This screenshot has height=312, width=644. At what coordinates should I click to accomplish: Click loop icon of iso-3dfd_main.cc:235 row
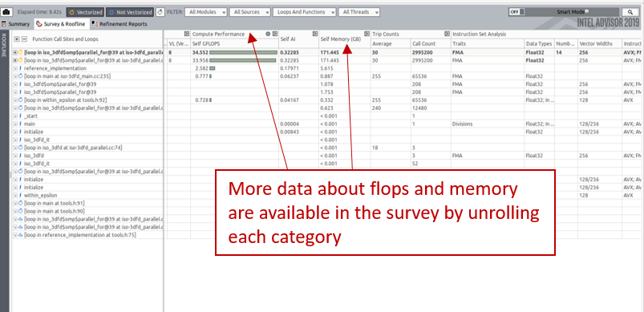click(x=21, y=76)
